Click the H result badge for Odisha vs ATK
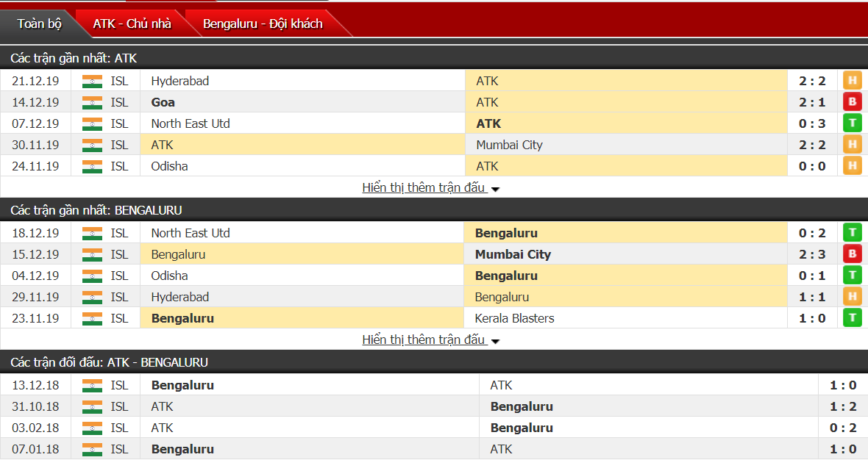The width and height of the screenshot is (868, 460). point(853,166)
